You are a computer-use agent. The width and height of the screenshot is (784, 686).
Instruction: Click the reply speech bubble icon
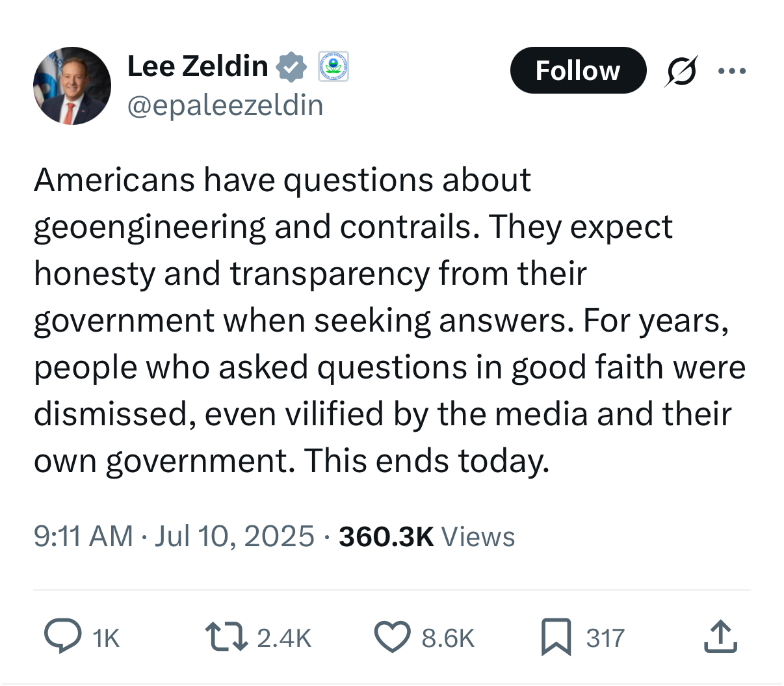(62, 636)
